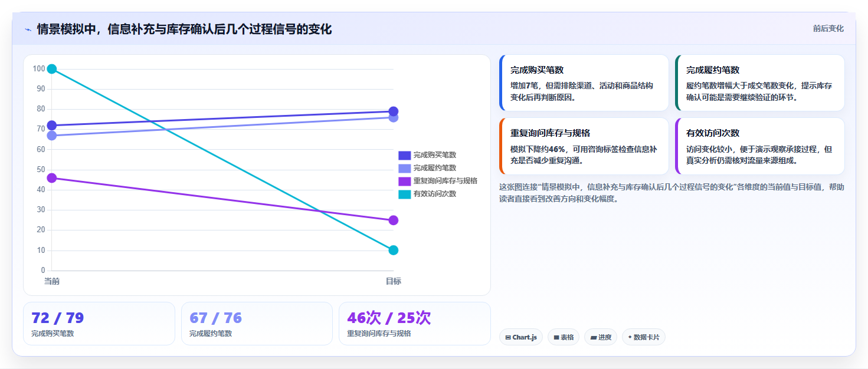Click the 重复询问库存与规格 insight card title
The image size is (868, 369).
[x=551, y=133]
